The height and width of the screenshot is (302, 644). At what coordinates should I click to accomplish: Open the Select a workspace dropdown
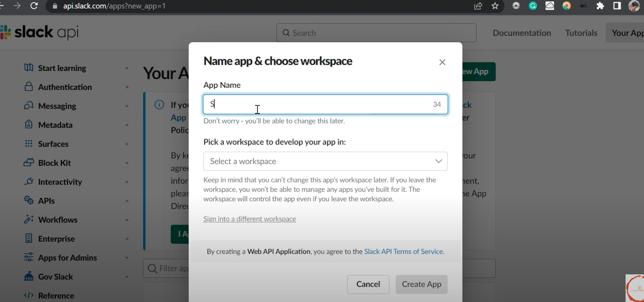(325, 161)
